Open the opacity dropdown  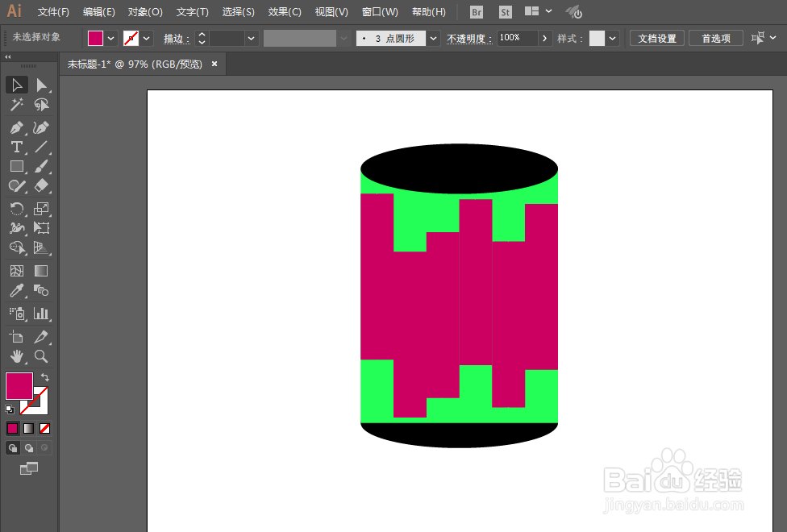(x=546, y=37)
